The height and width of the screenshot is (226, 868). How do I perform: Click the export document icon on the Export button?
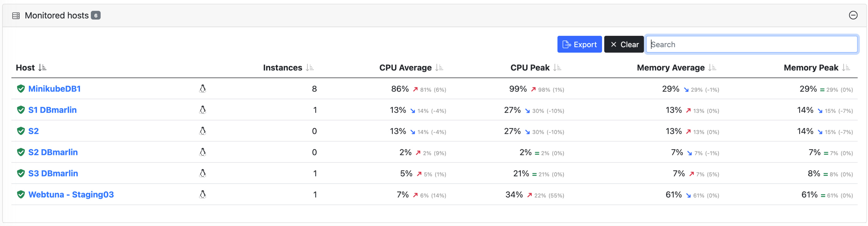[567, 44]
